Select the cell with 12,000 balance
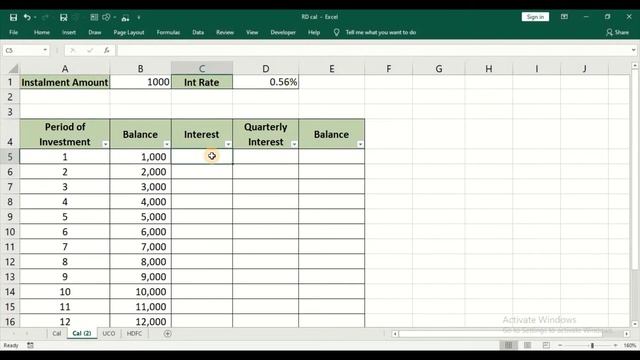The width and height of the screenshot is (640, 360). click(140, 321)
